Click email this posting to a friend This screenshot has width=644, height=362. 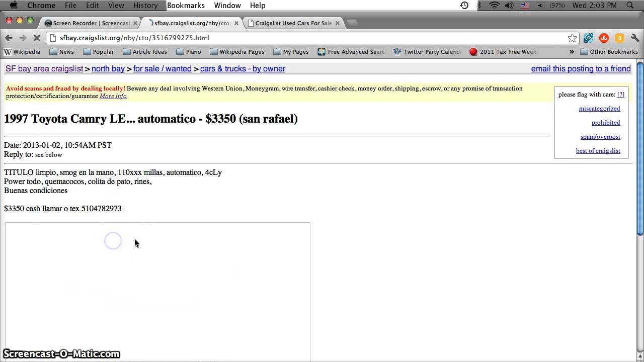point(581,69)
